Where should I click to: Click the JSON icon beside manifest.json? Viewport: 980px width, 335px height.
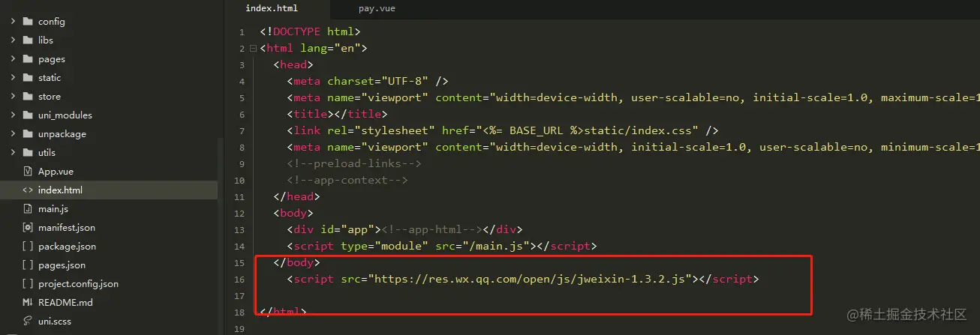coord(28,228)
